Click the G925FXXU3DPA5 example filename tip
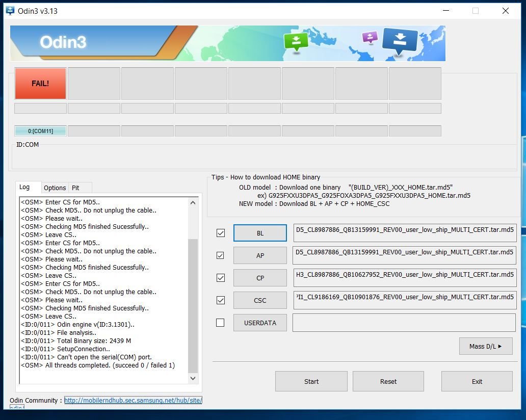 tap(364, 195)
